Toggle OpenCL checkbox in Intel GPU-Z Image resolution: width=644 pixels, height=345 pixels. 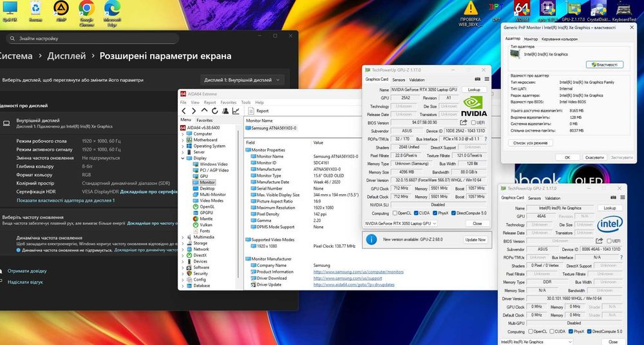click(x=531, y=331)
